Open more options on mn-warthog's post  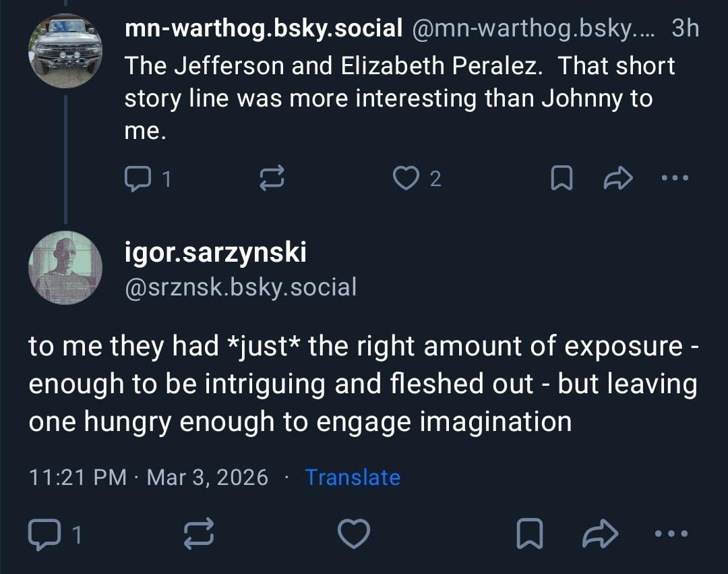(x=675, y=178)
